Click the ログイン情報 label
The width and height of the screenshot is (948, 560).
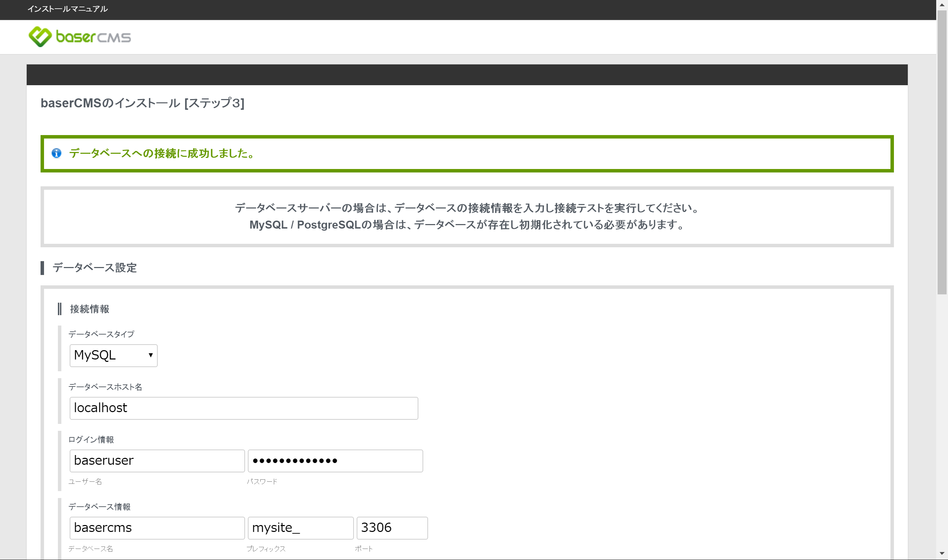(91, 439)
